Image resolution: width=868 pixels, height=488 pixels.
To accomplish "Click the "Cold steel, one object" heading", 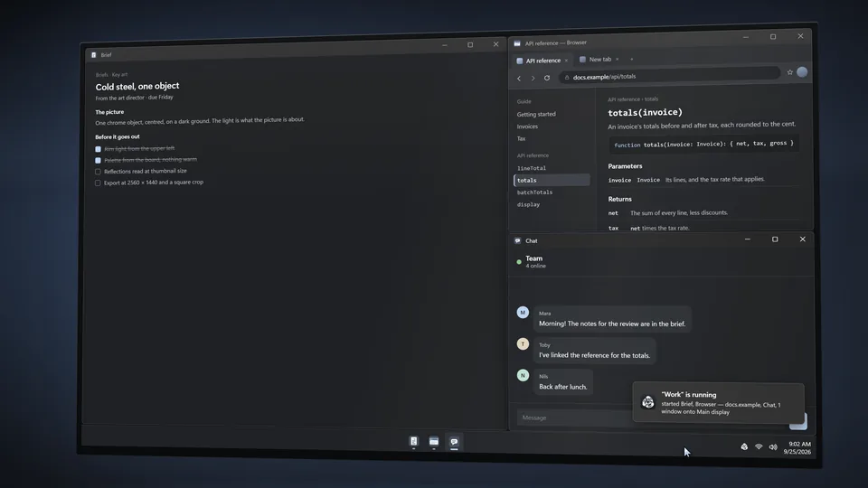I will click(x=137, y=87).
